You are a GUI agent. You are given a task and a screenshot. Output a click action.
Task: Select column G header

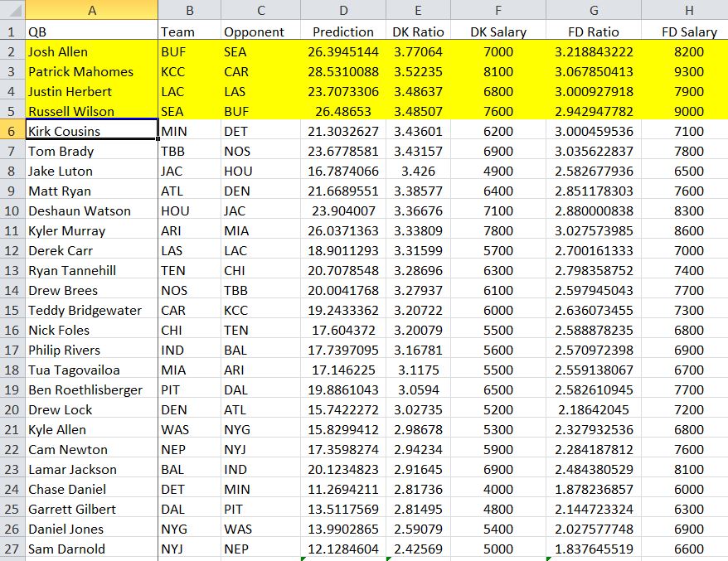tap(594, 10)
